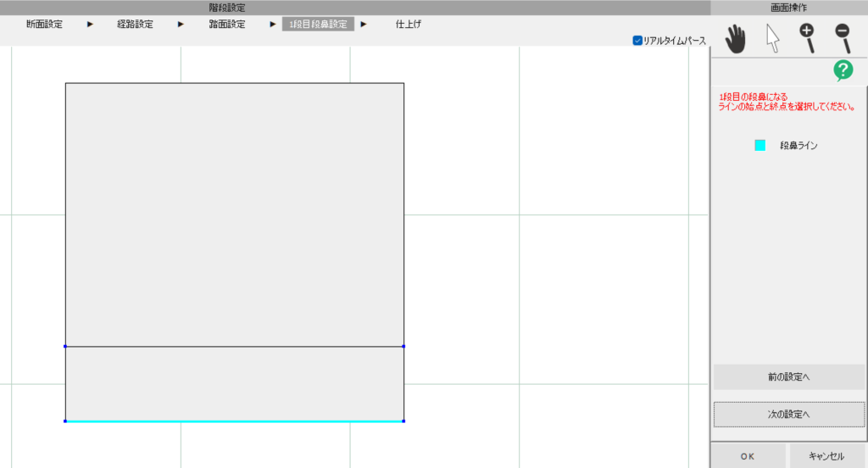Click the zoom out magnifier
Viewport: 868px width, 468px height.
(x=843, y=38)
